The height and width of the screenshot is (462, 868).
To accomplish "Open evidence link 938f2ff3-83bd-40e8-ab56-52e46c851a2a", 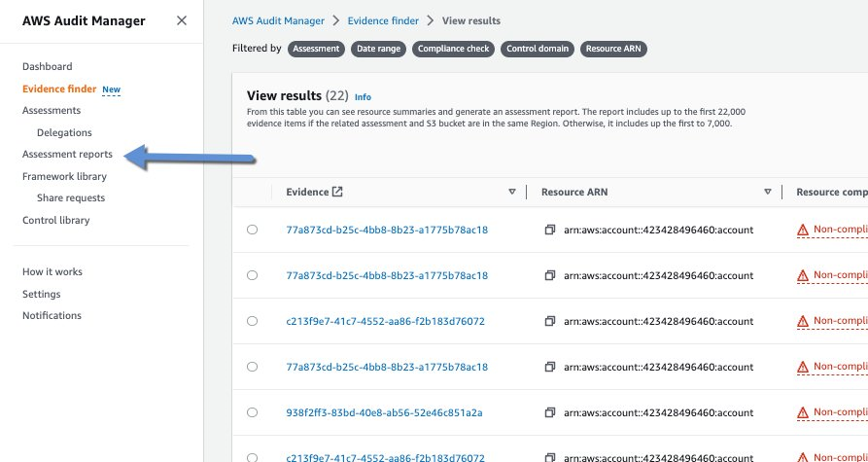I will tap(384, 412).
